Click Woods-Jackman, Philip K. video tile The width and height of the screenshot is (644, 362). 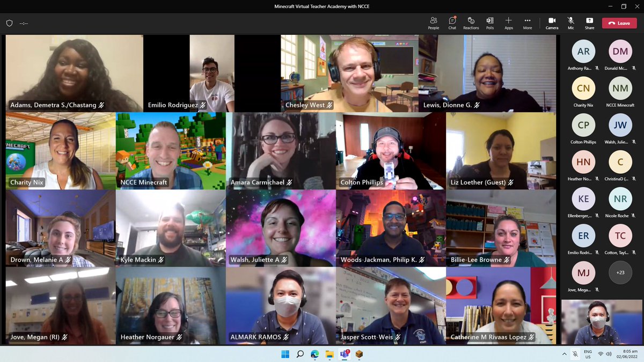pyautogui.click(x=391, y=228)
